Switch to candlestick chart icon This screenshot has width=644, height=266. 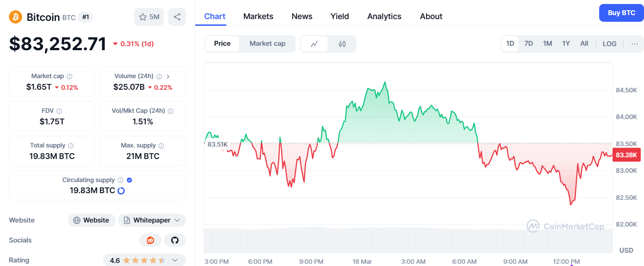pyautogui.click(x=342, y=44)
